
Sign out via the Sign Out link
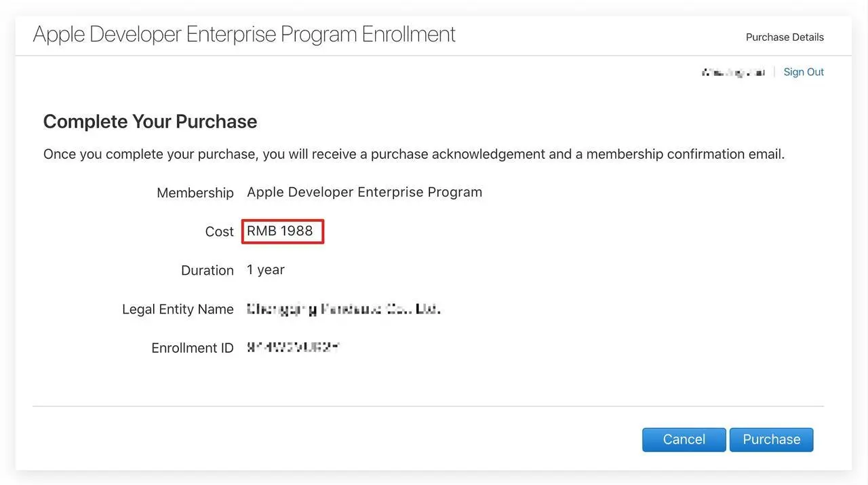tap(804, 72)
